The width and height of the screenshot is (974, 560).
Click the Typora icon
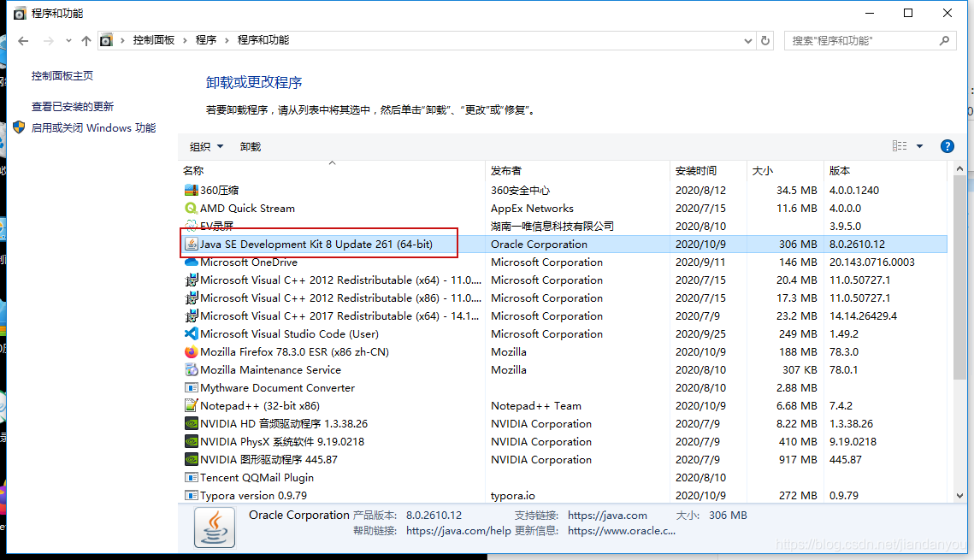click(x=192, y=496)
